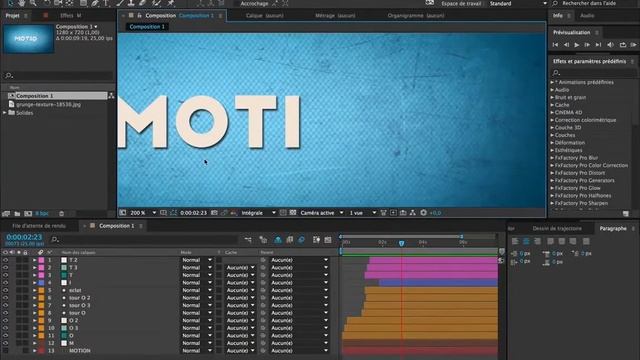Center paragraph text alignment
The image size is (640, 360).
(526, 241)
